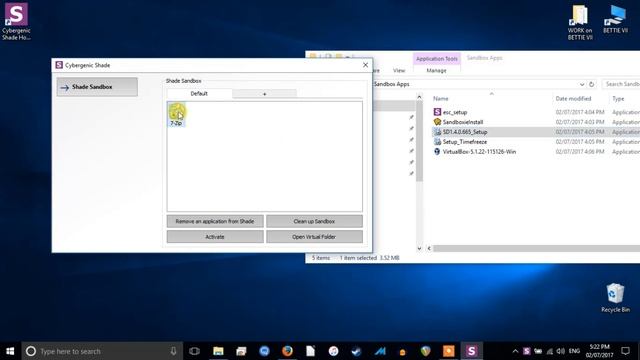Screen dimensions: 640x360
Task: Click the blue chat app on taskbar
Action: pyautogui.click(x=264, y=351)
